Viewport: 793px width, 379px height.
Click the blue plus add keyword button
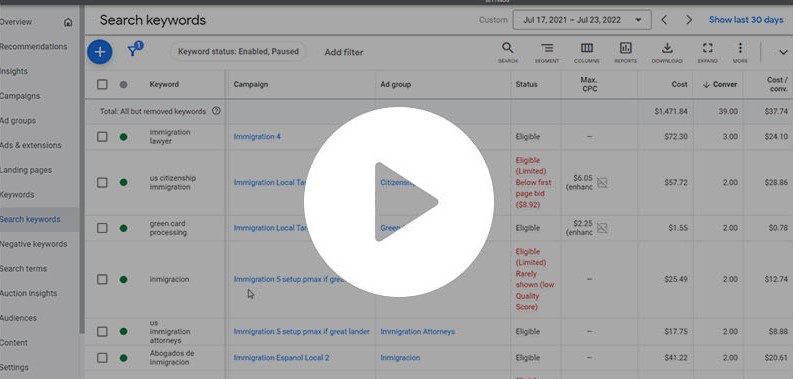(x=100, y=52)
